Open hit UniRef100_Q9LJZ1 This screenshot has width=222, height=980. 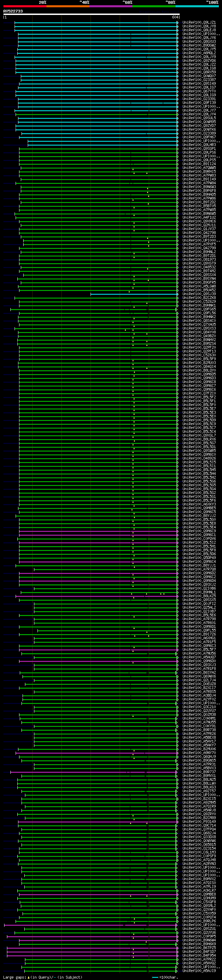click(199, 23)
